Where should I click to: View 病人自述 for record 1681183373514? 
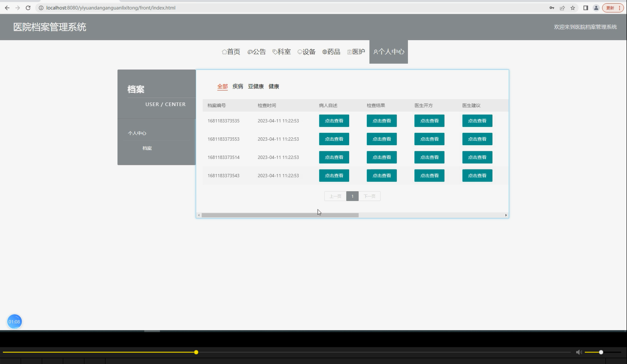[x=334, y=157]
